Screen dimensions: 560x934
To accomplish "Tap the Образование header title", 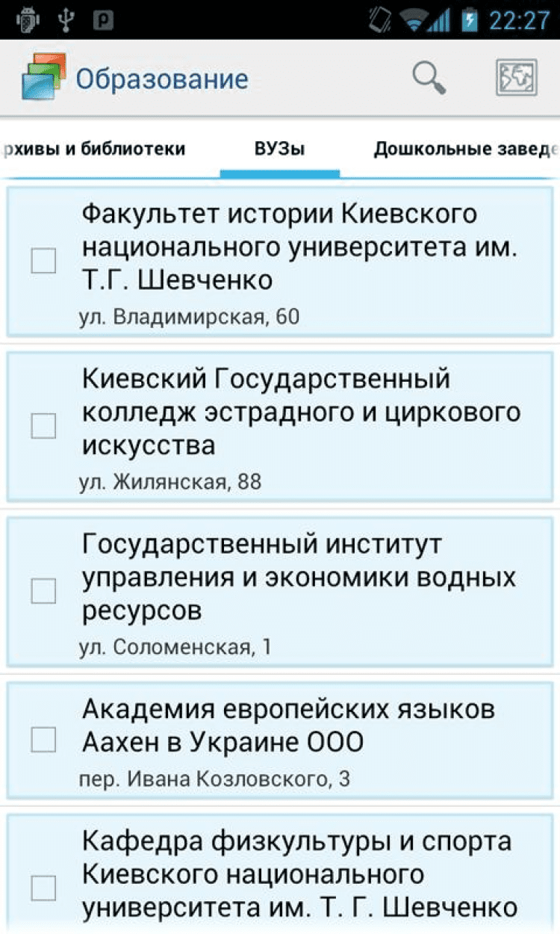I will pyautogui.click(x=162, y=78).
